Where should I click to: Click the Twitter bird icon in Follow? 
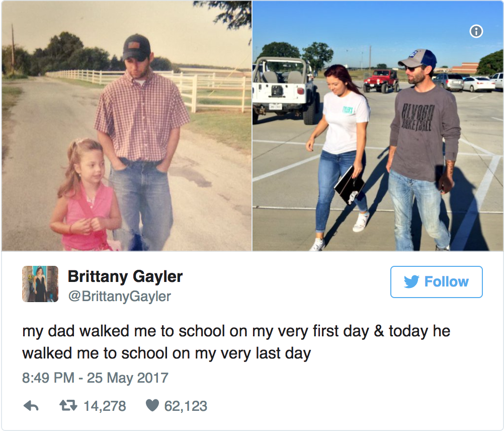click(x=411, y=282)
